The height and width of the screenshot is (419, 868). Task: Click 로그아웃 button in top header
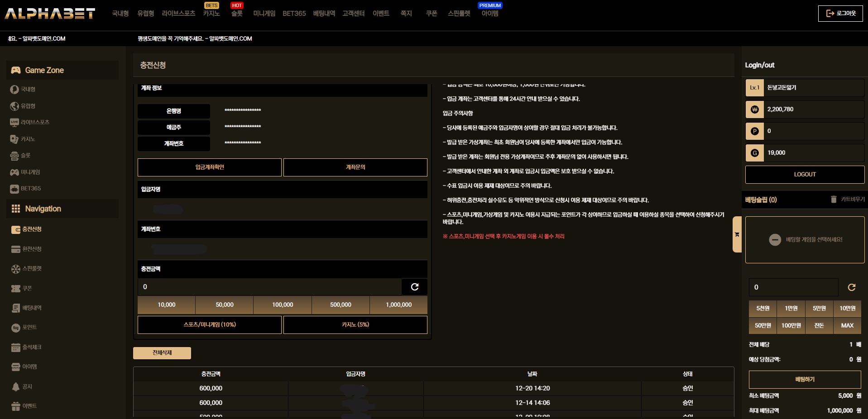[x=840, y=14]
